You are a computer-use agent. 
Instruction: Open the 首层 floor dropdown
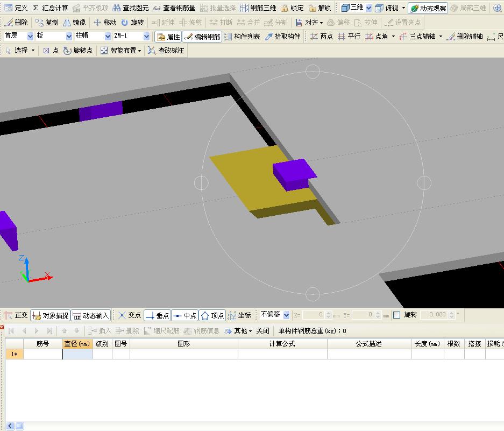(x=30, y=37)
